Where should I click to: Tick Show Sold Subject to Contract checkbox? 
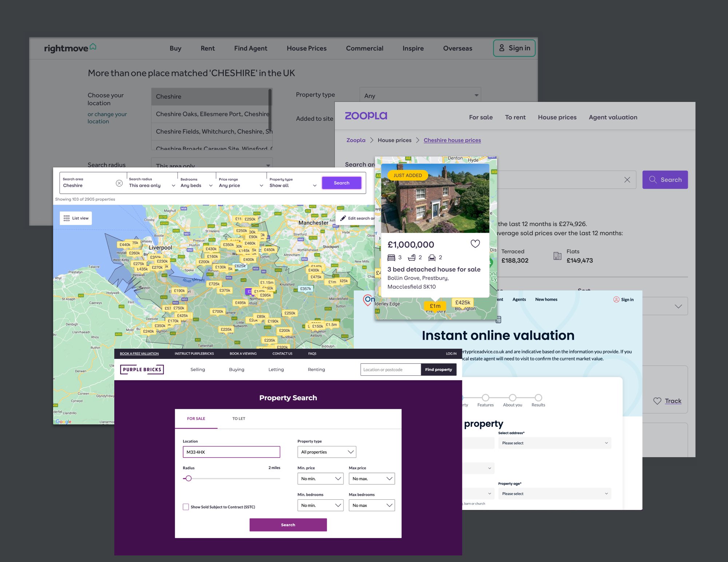tap(186, 507)
